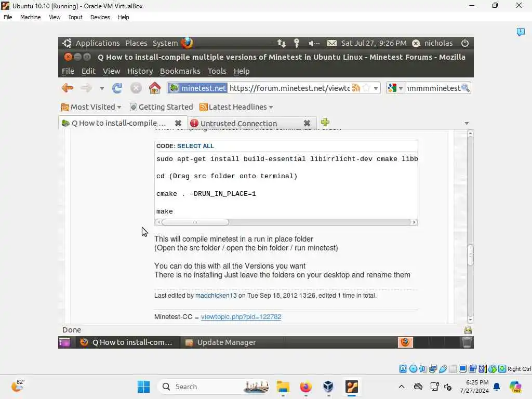Click the page vertical scrollbar thumb
The image size is (532, 399).
pos(470,255)
